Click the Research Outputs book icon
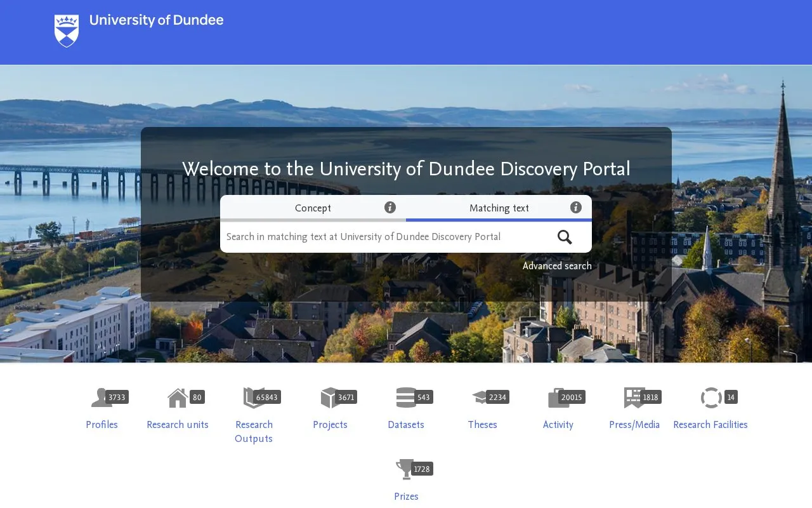The height and width of the screenshot is (508, 812). (253, 398)
